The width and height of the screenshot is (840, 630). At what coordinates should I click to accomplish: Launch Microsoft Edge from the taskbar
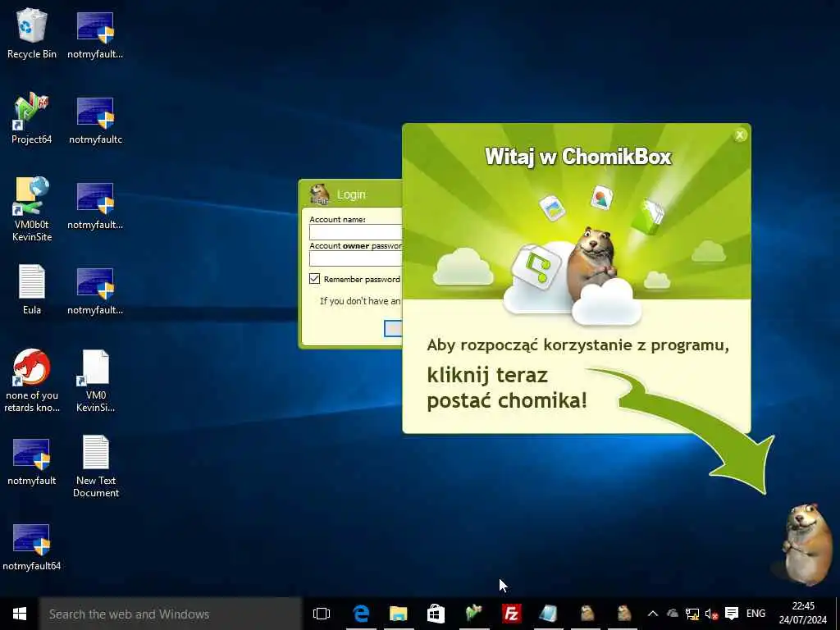[361, 614]
